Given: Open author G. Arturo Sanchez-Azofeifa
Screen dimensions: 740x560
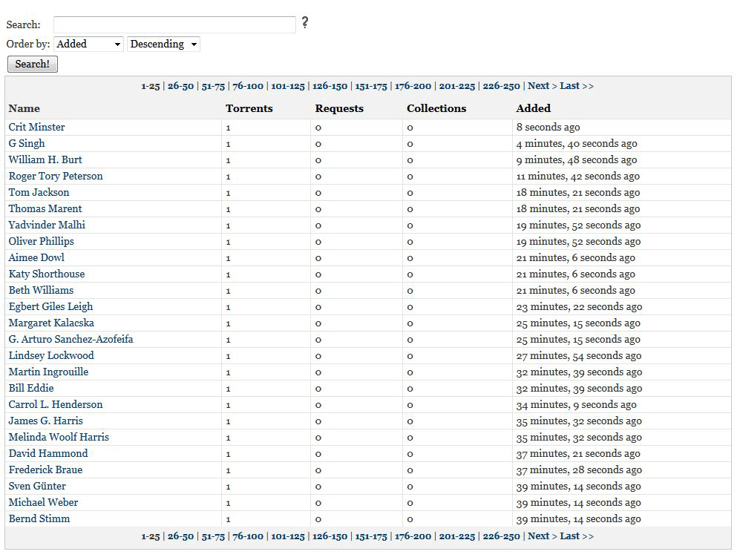Looking at the screenshot, I should click(x=71, y=339).
